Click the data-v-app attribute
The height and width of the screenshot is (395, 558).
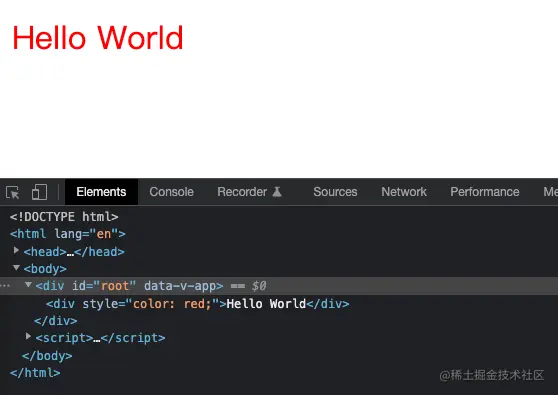point(180,286)
